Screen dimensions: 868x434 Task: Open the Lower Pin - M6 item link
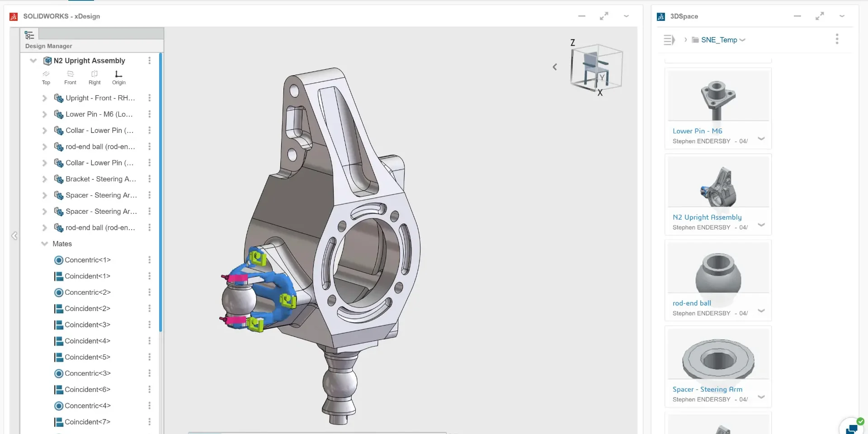pyautogui.click(x=697, y=131)
